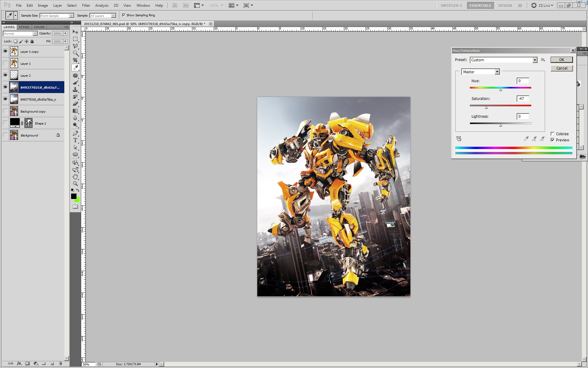The height and width of the screenshot is (368, 588).
Task: Select the Dodge tool
Action: [75, 125]
